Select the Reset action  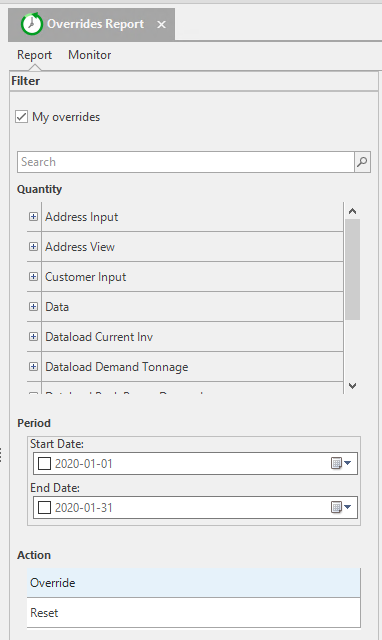[194, 613]
